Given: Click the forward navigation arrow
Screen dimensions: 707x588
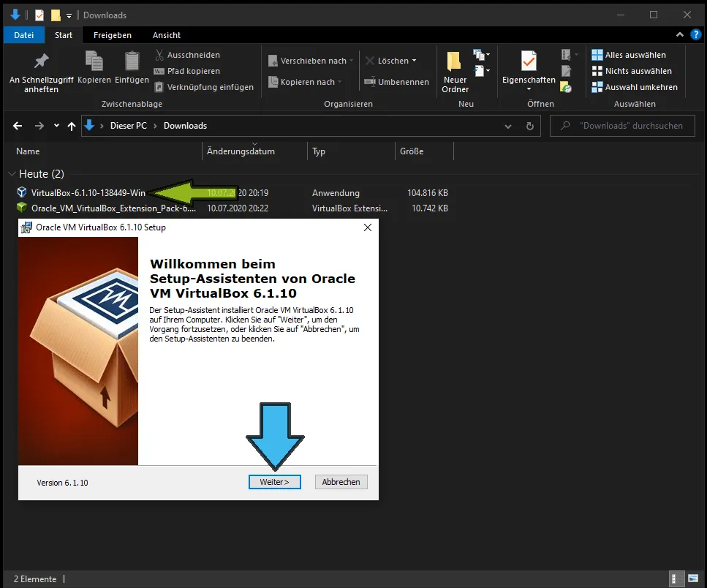Looking at the screenshot, I should point(39,126).
